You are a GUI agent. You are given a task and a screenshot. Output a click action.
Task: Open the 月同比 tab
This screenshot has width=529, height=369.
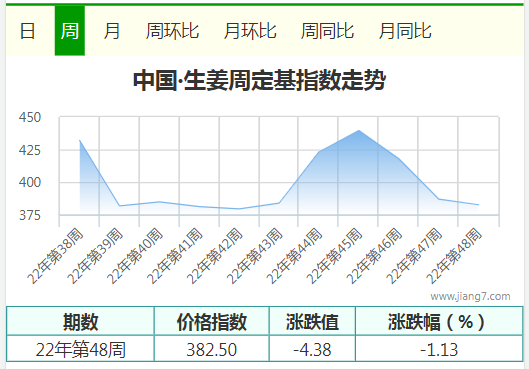[405, 31]
